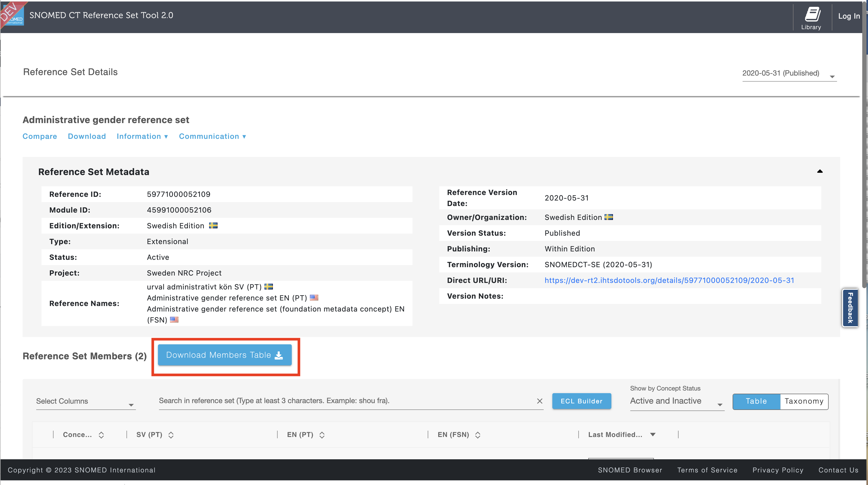
Task: Open the Feedback side tab
Action: [x=850, y=308]
